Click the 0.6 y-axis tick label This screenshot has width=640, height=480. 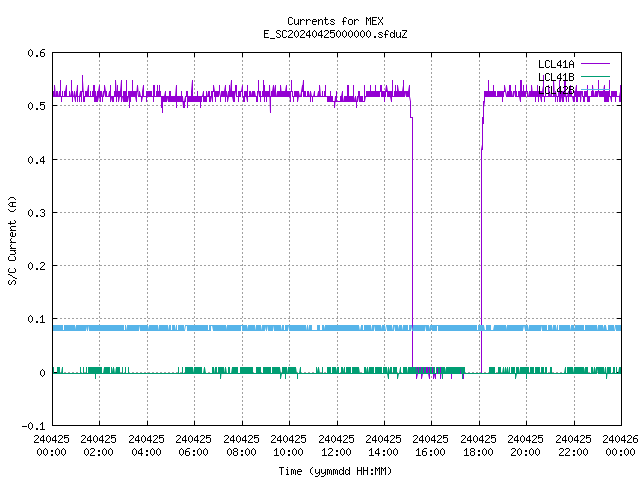(36, 53)
